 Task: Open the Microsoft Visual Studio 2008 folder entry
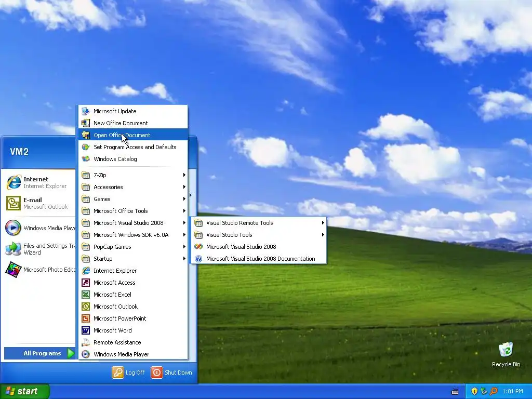point(133,223)
